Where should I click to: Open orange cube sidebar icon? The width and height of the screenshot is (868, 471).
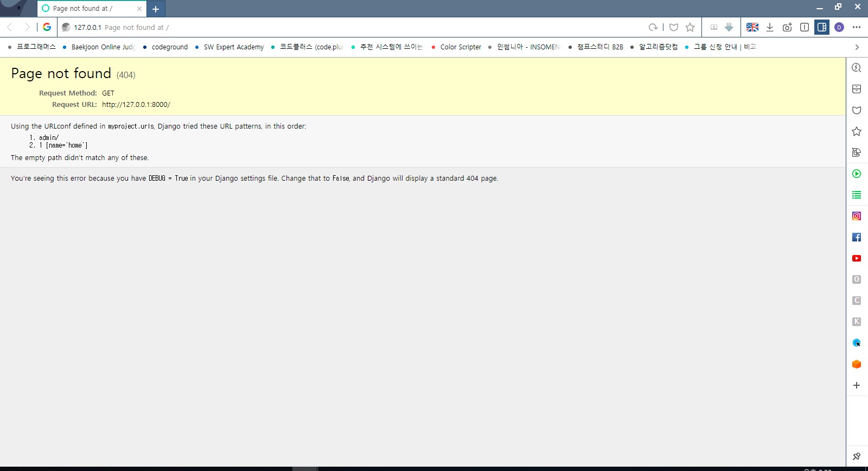[x=857, y=364]
